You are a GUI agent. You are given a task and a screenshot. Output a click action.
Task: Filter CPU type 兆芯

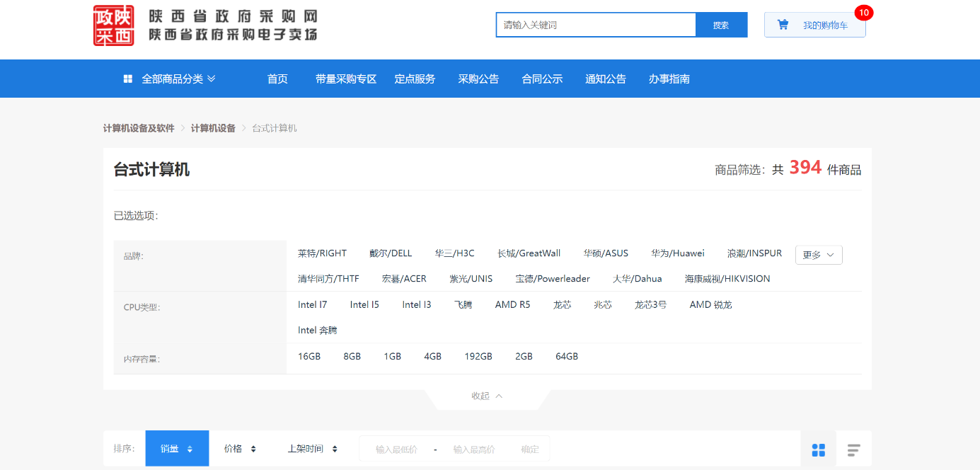[x=603, y=305]
